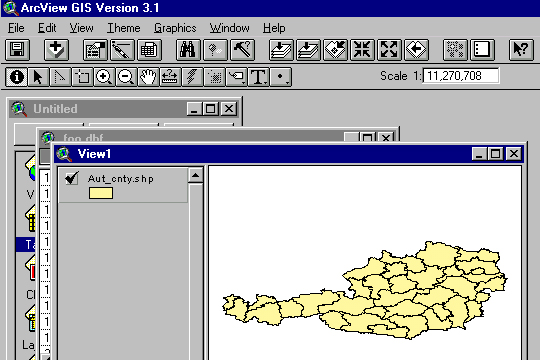
Task: Select the Zoom In magnifier tool
Action: [x=104, y=76]
